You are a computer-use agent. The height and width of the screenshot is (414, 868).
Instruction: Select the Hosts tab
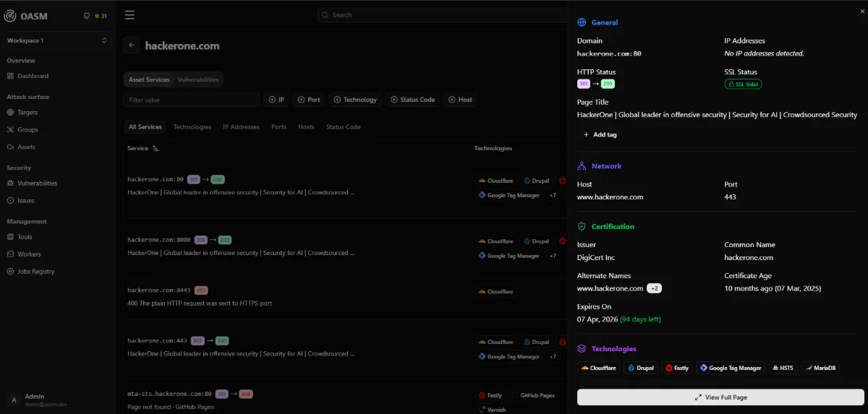coord(306,127)
